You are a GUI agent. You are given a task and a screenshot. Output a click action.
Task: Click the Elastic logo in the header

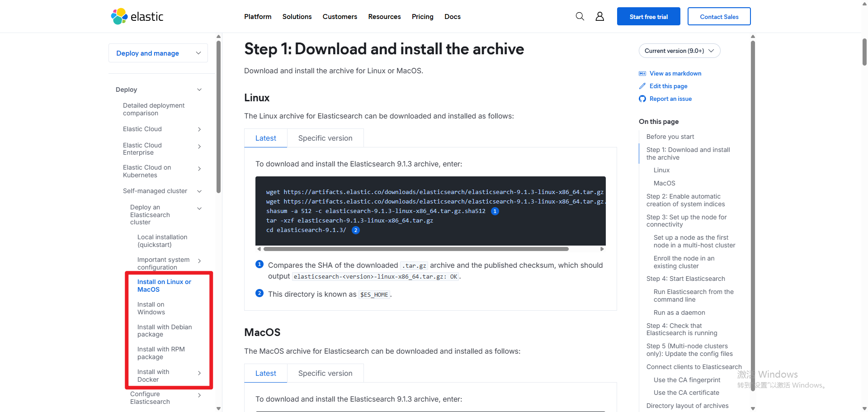coord(137,16)
